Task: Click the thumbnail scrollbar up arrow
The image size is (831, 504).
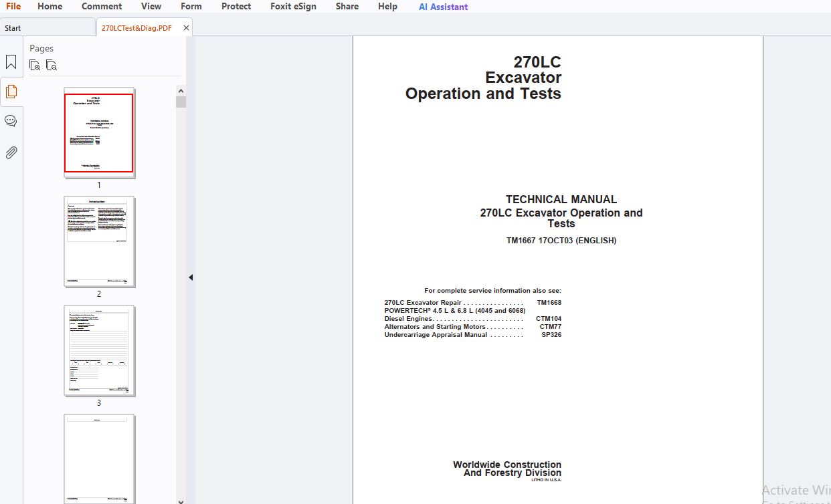Action: (181, 90)
